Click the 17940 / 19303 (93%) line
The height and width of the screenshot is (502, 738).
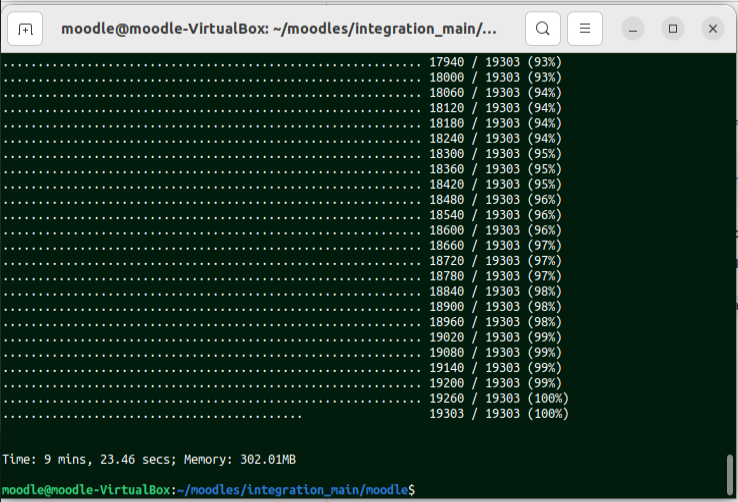(x=282, y=62)
